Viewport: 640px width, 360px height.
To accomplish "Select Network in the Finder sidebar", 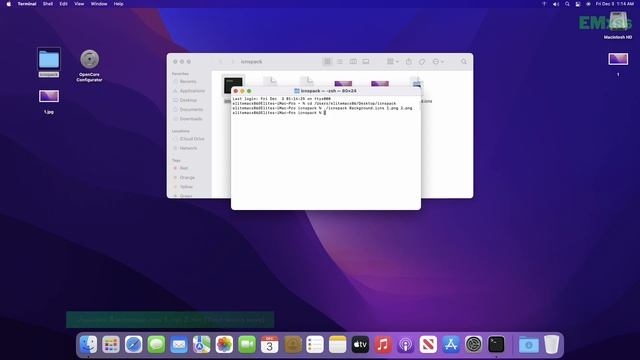I will (189, 148).
